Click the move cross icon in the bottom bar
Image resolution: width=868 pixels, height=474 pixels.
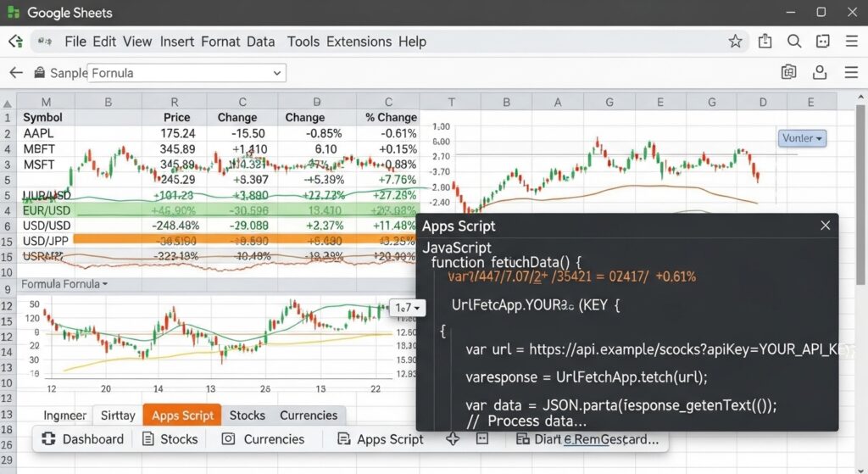pos(453,438)
